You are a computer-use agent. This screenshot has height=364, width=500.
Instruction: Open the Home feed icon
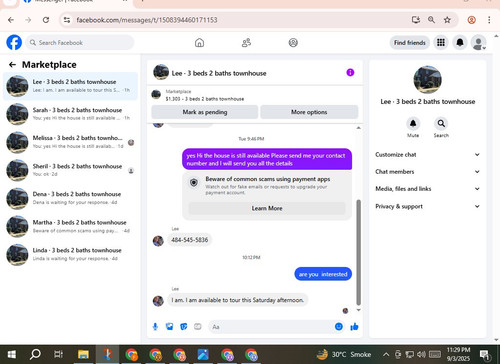pyautogui.click(x=199, y=43)
